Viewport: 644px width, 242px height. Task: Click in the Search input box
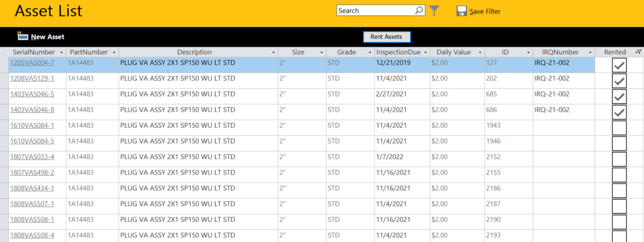pos(376,11)
